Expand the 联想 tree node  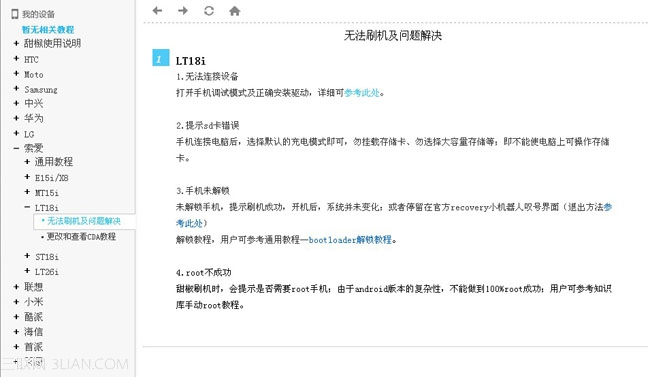[x=16, y=287]
